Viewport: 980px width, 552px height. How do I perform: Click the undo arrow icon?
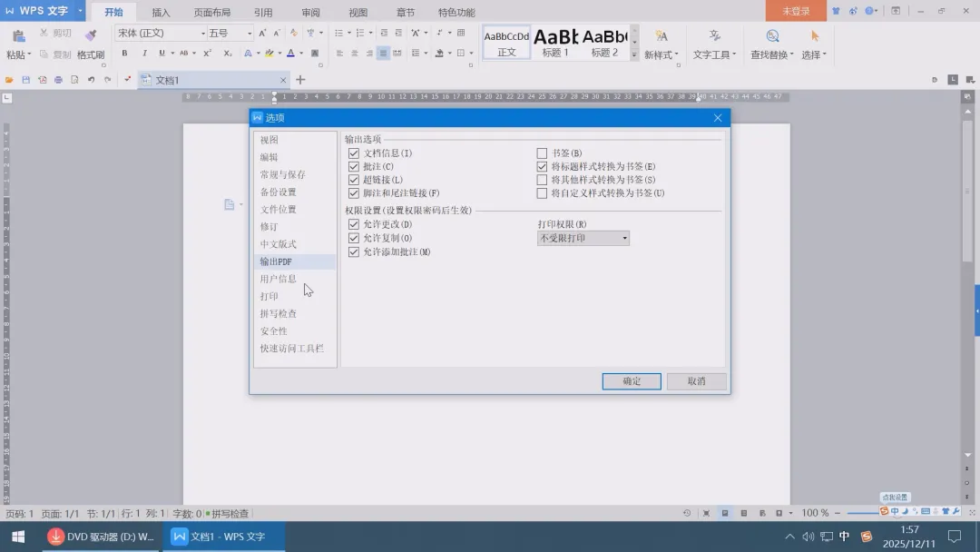pyautogui.click(x=92, y=80)
